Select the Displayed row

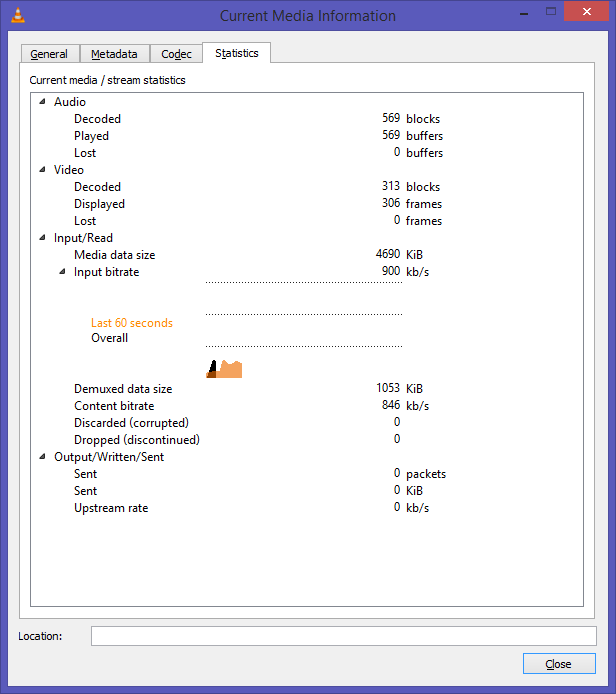[x=307, y=204]
